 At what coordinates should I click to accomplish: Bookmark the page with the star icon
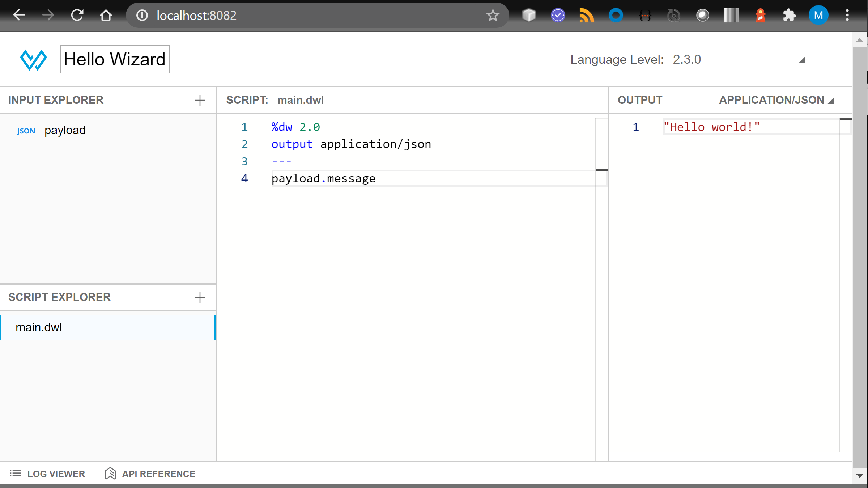[492, 15]
